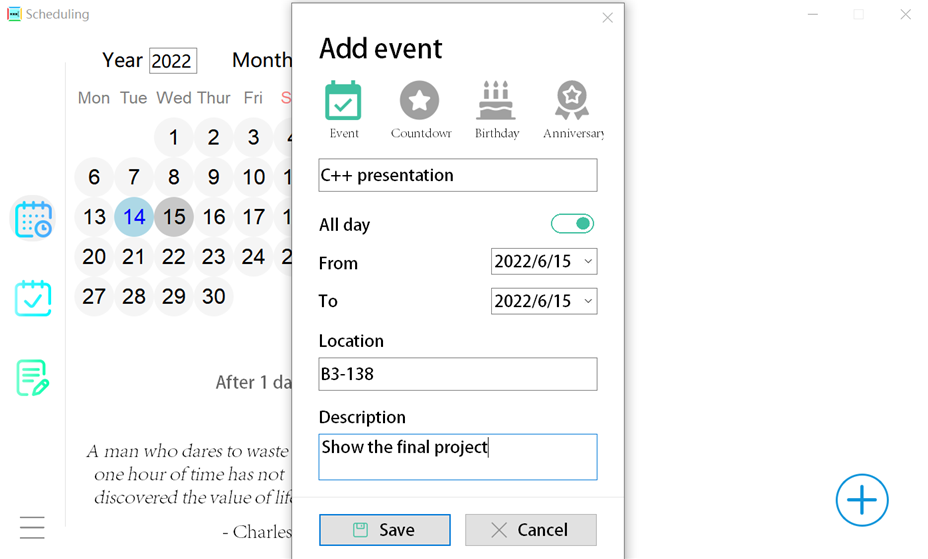Viewport: 928px width, 559px height.
Task: Click the Location field with B3-138
Action: tap(457, 374)
